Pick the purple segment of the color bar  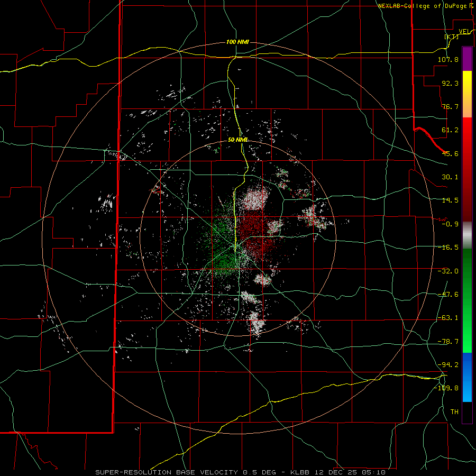coord(467,59)
